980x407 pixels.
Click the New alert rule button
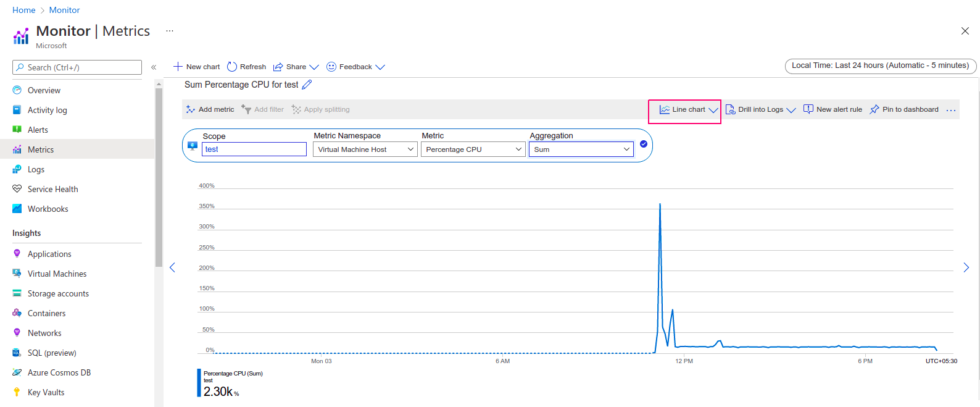pos(833,109)
